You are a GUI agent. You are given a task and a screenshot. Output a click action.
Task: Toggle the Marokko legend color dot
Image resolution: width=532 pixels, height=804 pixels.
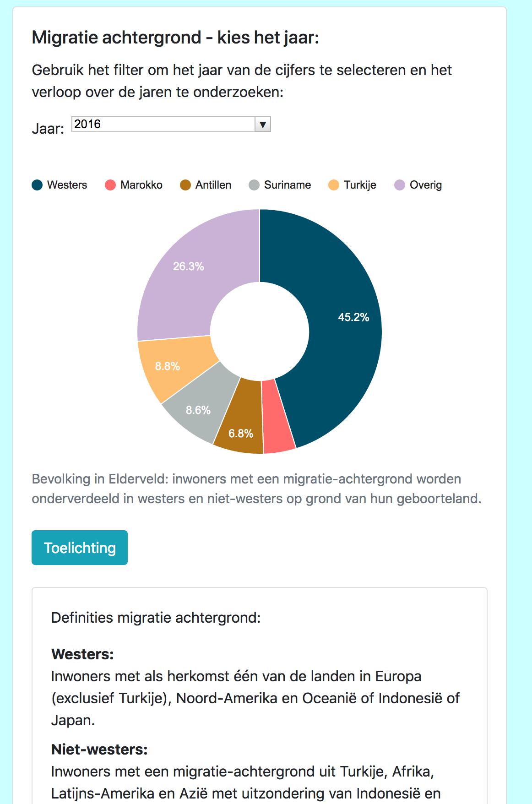coord(110,185)
